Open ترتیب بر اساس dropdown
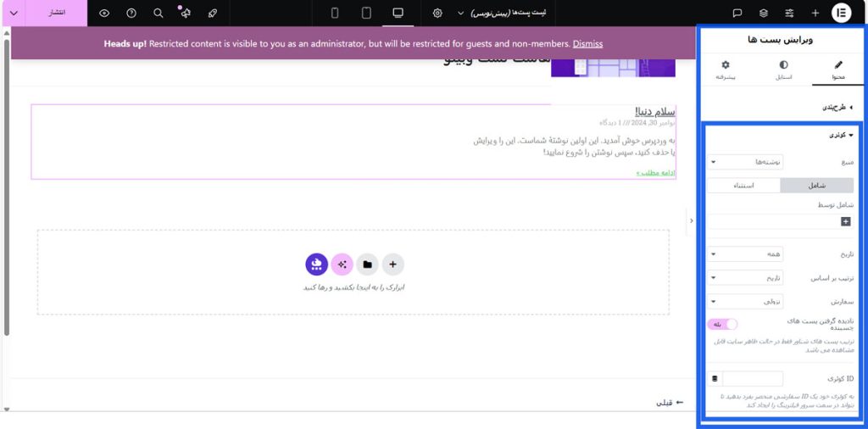Screen dimensions: 868x429 click(745, 278)
